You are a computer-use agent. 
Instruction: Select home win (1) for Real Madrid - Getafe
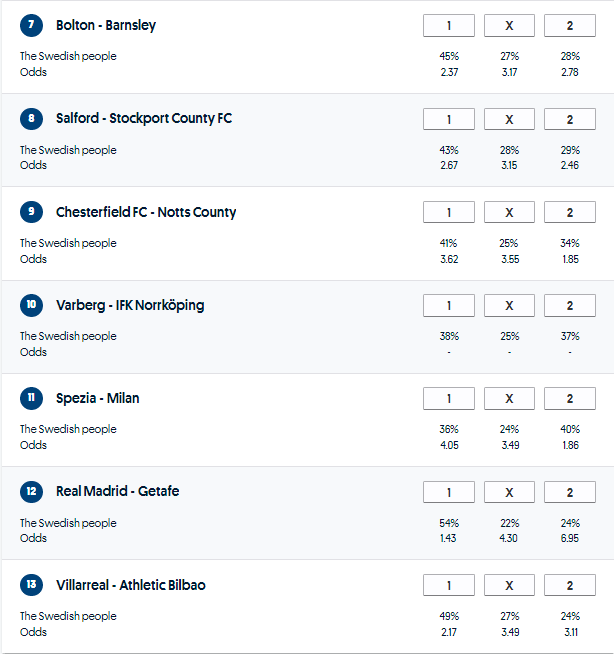click(448, 492)
